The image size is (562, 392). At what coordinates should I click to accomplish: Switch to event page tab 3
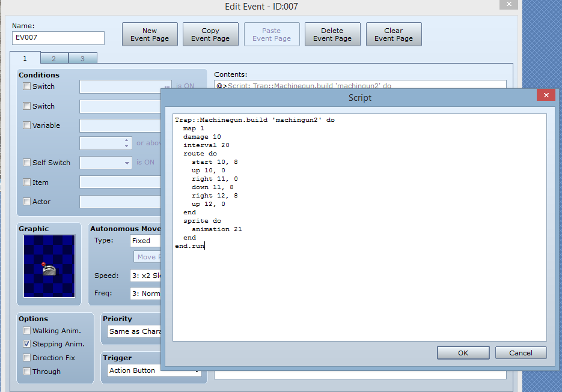[x=82, y=58]
